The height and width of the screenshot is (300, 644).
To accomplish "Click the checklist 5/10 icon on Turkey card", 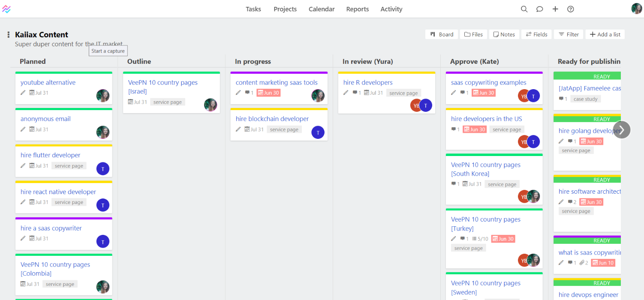I will click(475, 239).
